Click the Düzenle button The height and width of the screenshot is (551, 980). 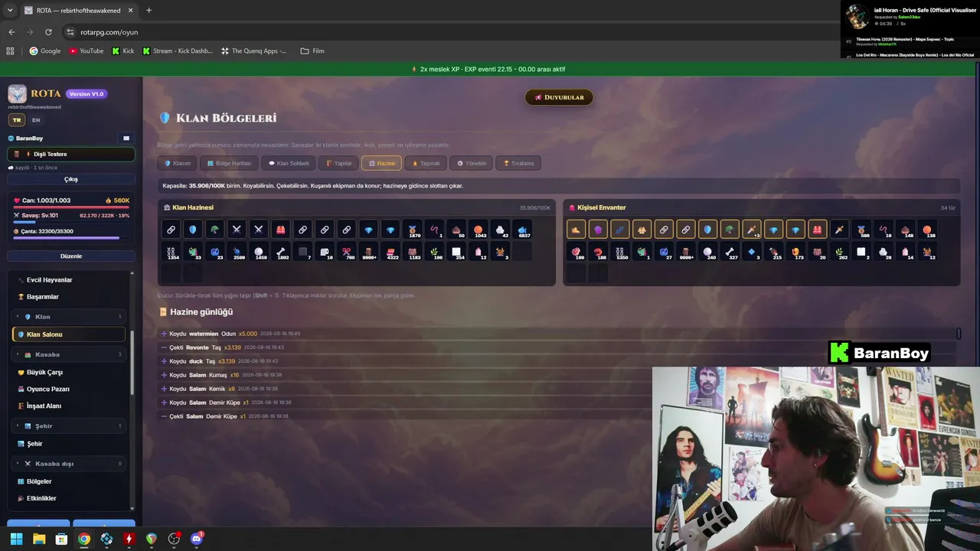coord(71,256)
